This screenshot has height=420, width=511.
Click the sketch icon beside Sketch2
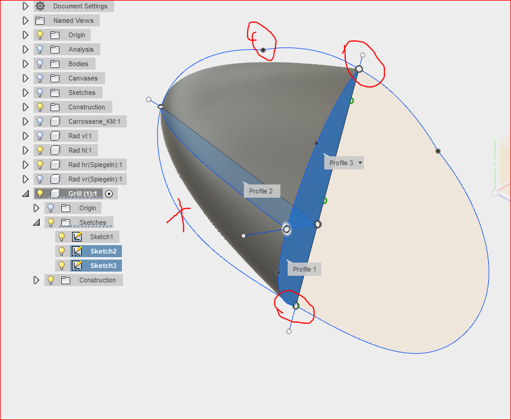(76, 251)
